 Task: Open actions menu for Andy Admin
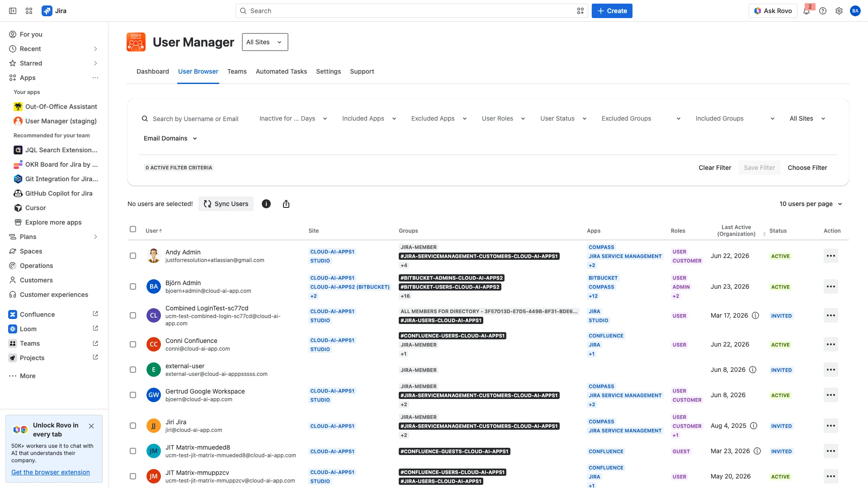tap(831, 256)
